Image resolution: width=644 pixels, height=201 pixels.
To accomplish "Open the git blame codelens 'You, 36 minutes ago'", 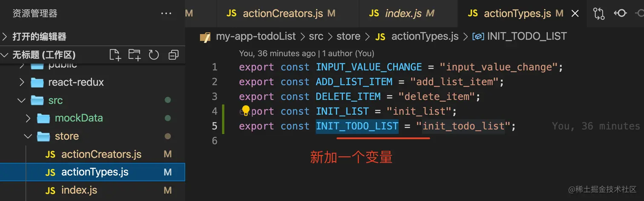I will coord(277,54).
